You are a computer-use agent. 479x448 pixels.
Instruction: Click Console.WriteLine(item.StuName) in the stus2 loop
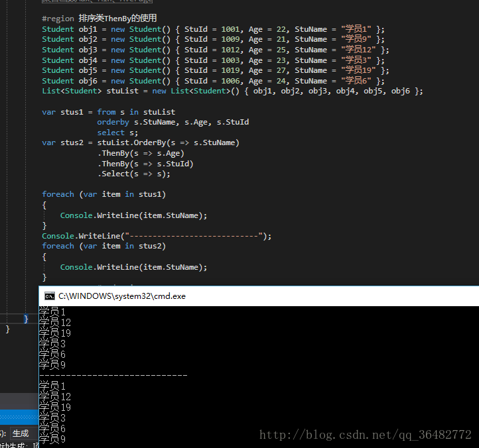pos(134,267)
